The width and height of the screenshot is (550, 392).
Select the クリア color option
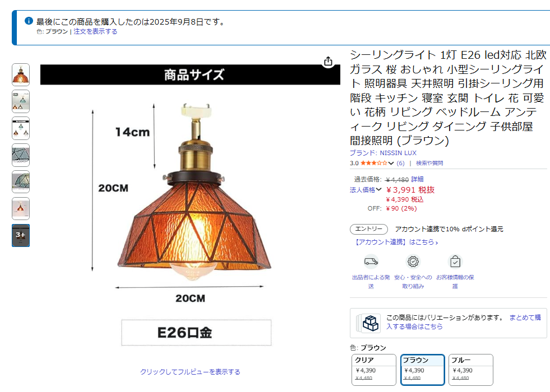coord(374,370)
